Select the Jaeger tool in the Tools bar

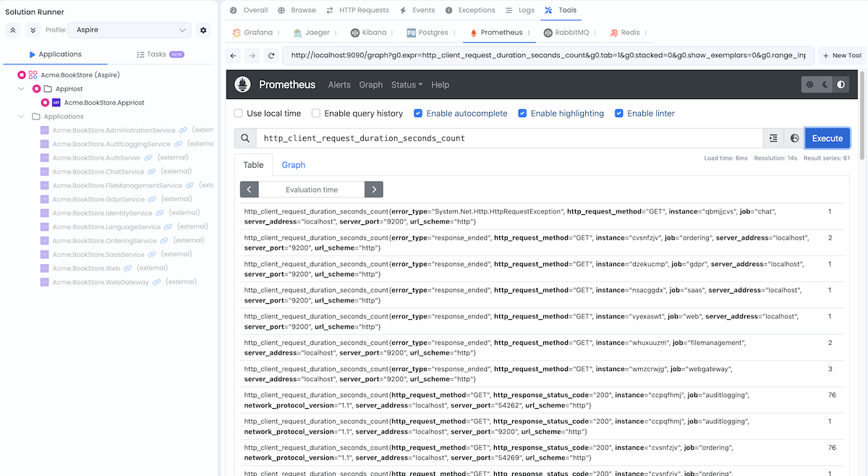tap(315, 33)
